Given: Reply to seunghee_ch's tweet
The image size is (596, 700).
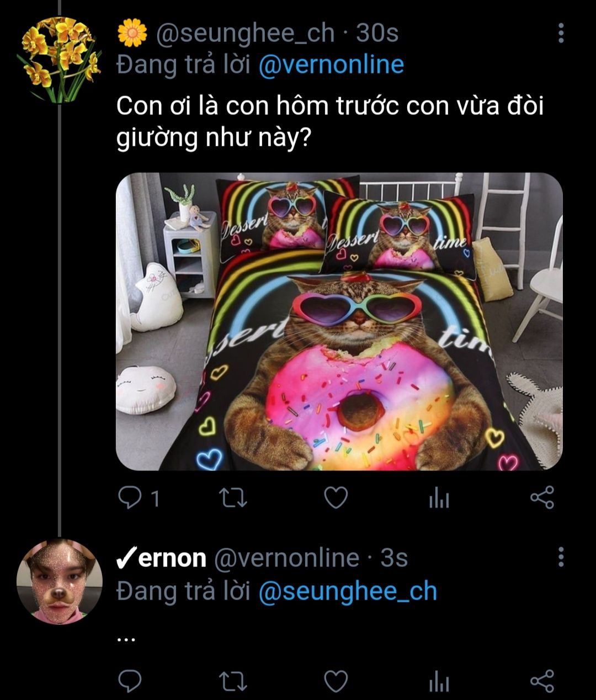Looking at the screenshot, I should coord(130,499).
